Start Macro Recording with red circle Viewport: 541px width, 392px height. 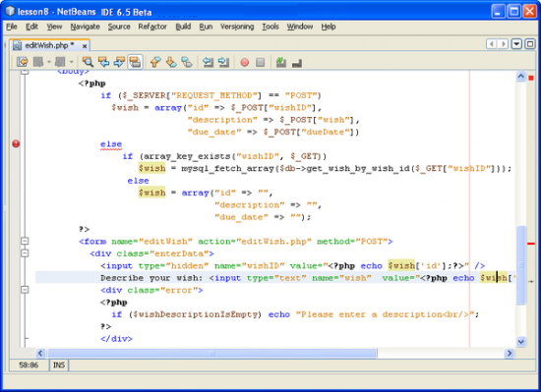[245, 62]
